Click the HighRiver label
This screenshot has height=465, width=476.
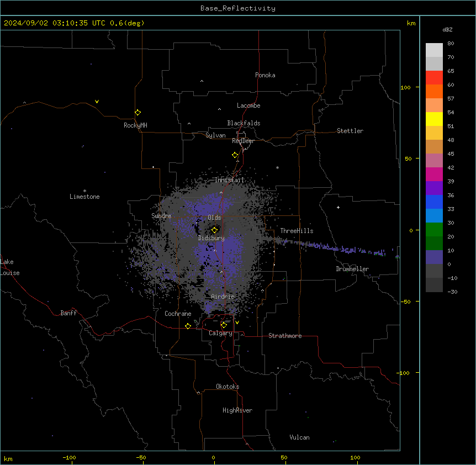click(x=237, y=410)
